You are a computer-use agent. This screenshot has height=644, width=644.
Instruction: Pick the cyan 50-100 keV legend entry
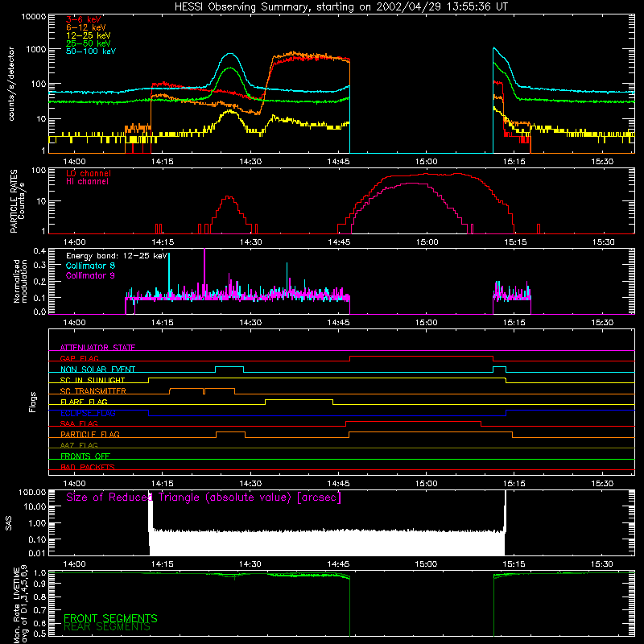(91, 52)
